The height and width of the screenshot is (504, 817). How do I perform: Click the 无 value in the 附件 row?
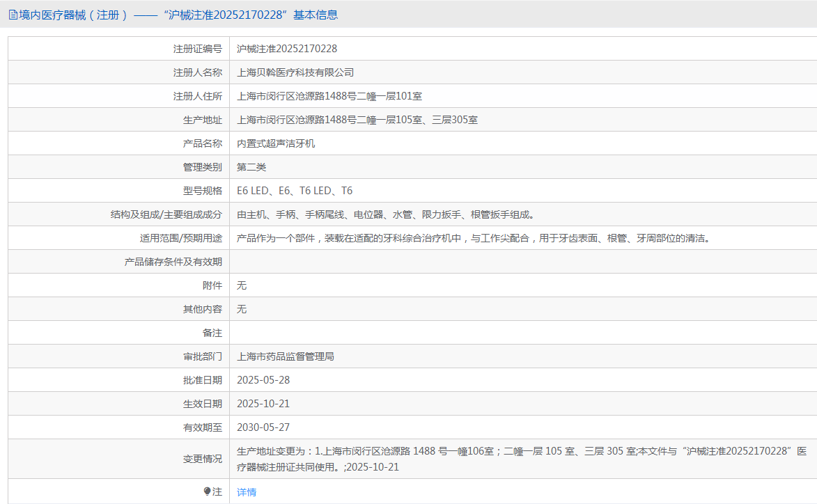tap(242, 285)
